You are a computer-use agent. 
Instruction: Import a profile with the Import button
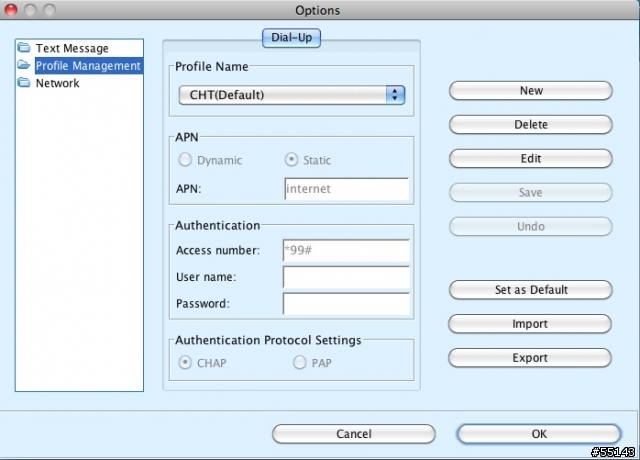(530, 324)
